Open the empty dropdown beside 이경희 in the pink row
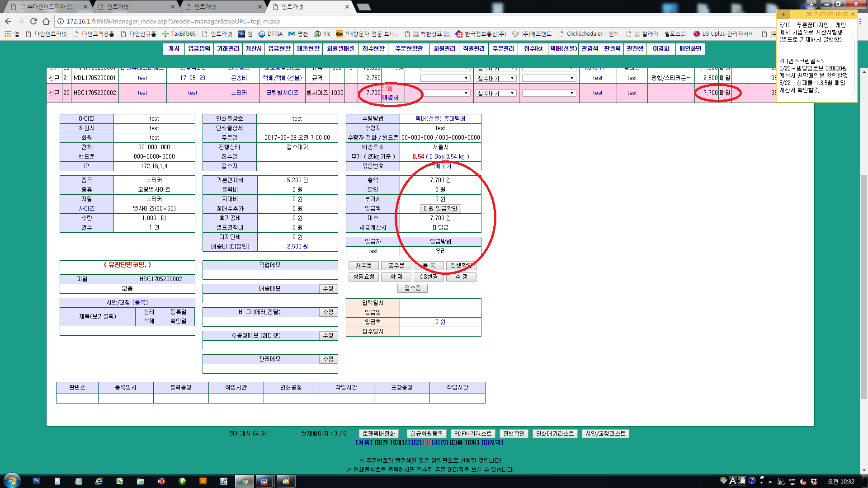This screenshot has height=488, width=868. 445,93
